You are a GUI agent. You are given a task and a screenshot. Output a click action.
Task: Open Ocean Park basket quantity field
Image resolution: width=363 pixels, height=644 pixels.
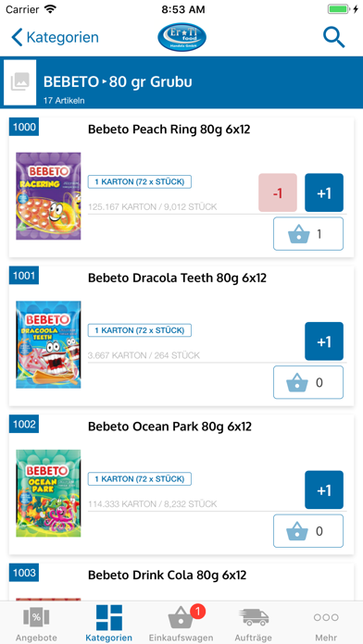point(308,531)
